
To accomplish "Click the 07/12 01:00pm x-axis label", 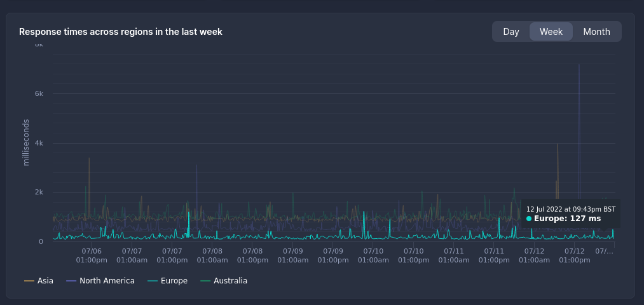I will [x=575, y=255].
